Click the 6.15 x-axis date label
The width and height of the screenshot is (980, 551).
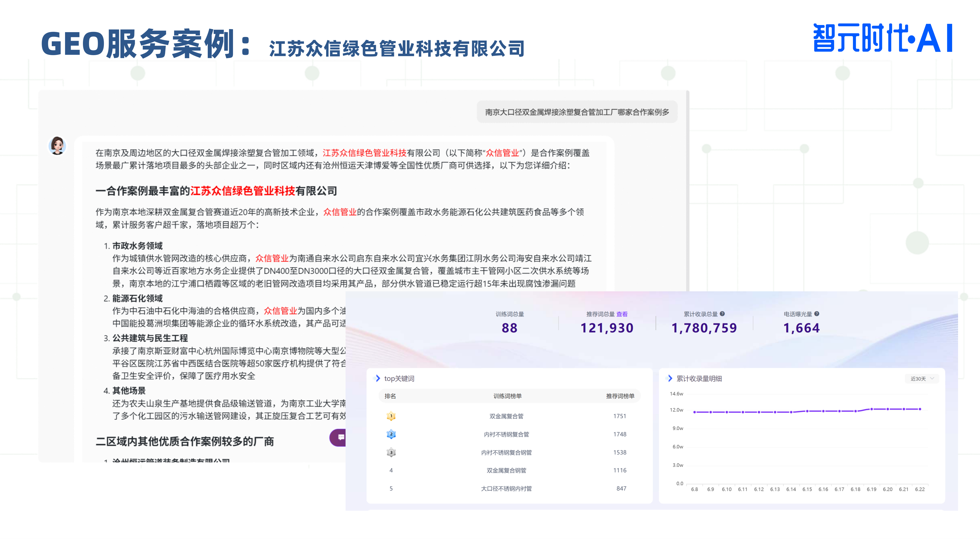pyautogui.click(x=807, y=490)
